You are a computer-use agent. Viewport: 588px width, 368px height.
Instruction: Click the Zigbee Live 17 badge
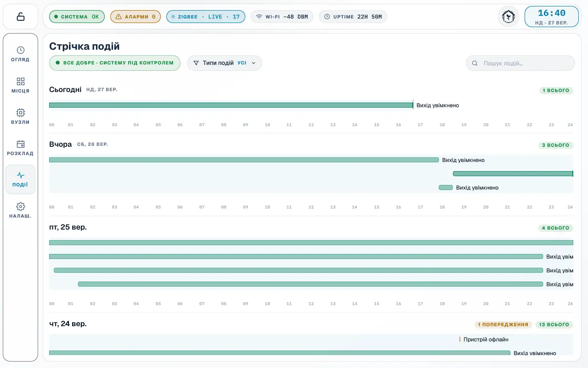click(206, 17)
